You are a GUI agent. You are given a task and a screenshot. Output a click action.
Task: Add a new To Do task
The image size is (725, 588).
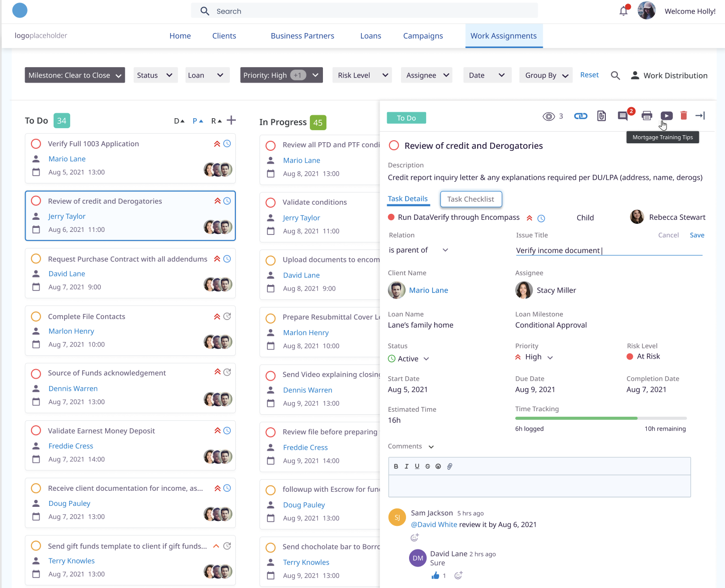(x=231, y=120)
